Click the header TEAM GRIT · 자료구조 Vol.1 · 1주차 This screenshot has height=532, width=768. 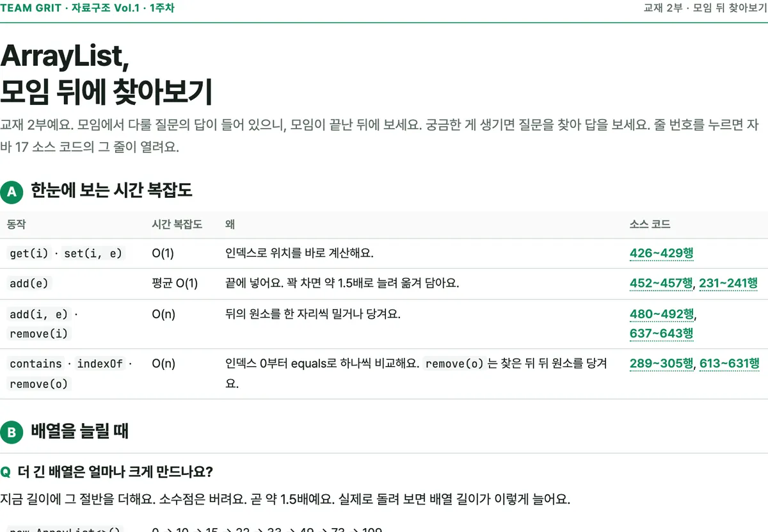(87, 8)
